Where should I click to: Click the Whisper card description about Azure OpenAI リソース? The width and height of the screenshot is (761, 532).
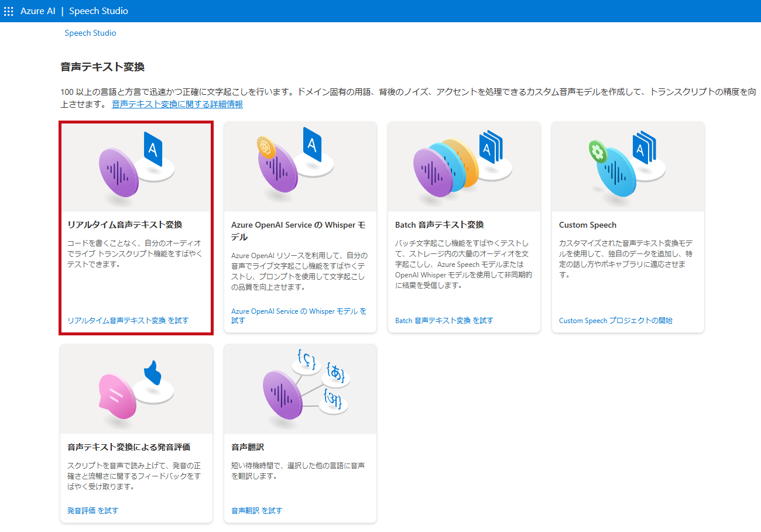[x=299, y=272]
